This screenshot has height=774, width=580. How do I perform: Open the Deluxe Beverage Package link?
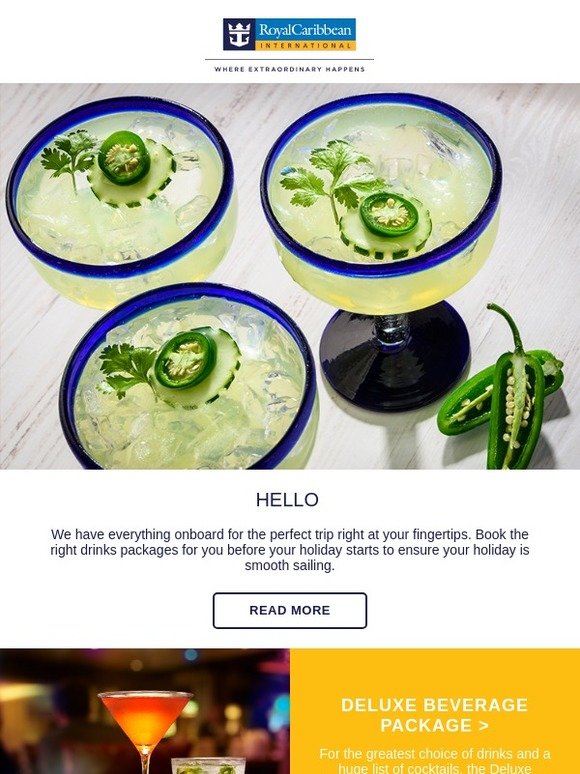[x=434, y=715]
